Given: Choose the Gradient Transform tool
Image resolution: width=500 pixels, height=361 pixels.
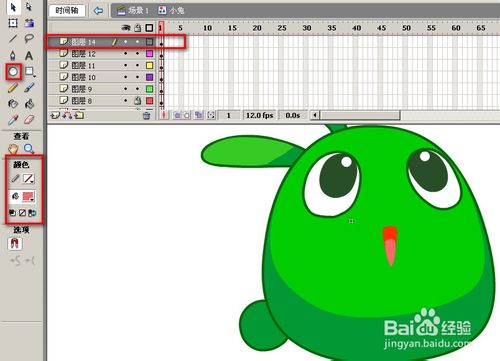Looking at the screenshot, I should point(29,23).
